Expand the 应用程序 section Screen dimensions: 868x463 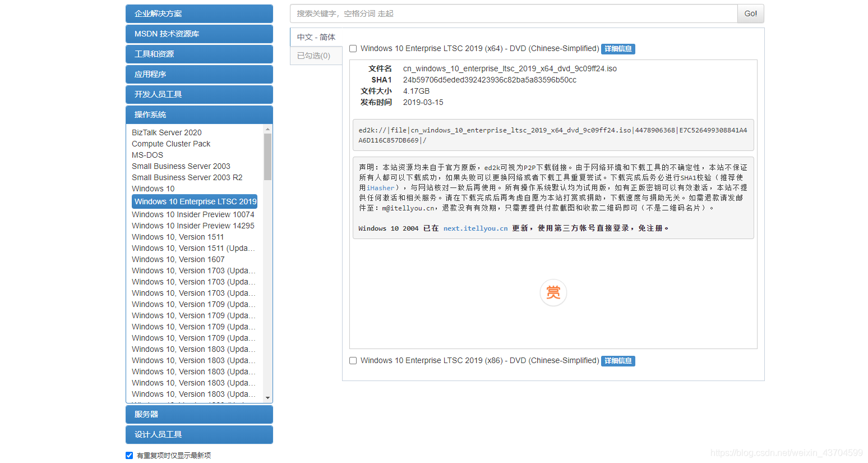click(x=199, y=74)
